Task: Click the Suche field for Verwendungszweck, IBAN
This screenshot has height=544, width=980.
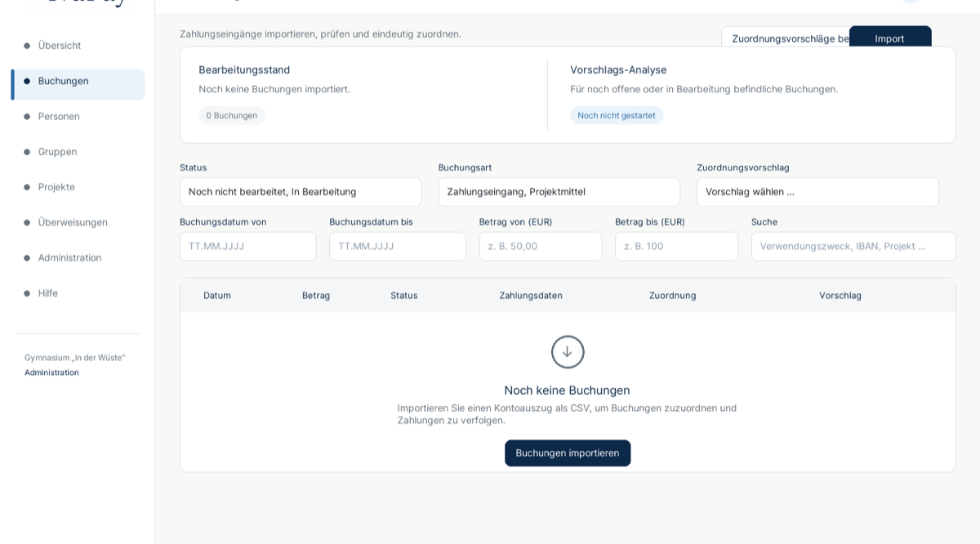Action: [x=853, y=247]
